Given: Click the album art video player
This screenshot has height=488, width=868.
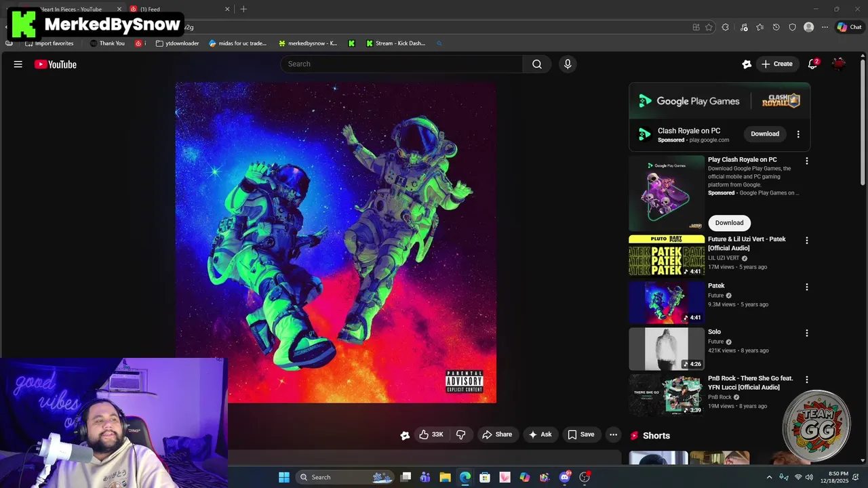Looking at the screenshot, I should click(336, 243).
